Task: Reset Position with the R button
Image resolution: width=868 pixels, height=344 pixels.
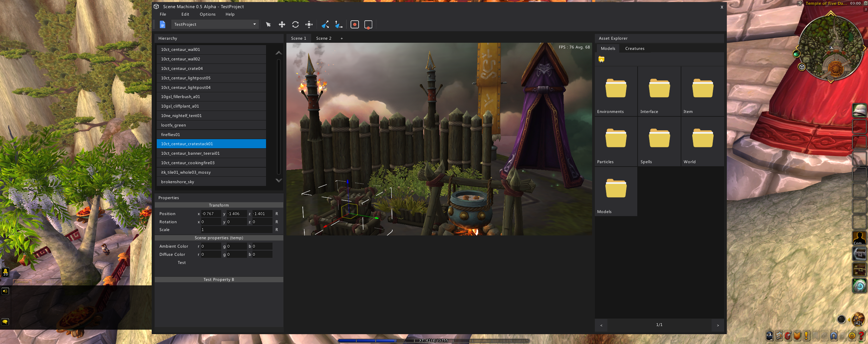Action: click(x=277, y=214)
